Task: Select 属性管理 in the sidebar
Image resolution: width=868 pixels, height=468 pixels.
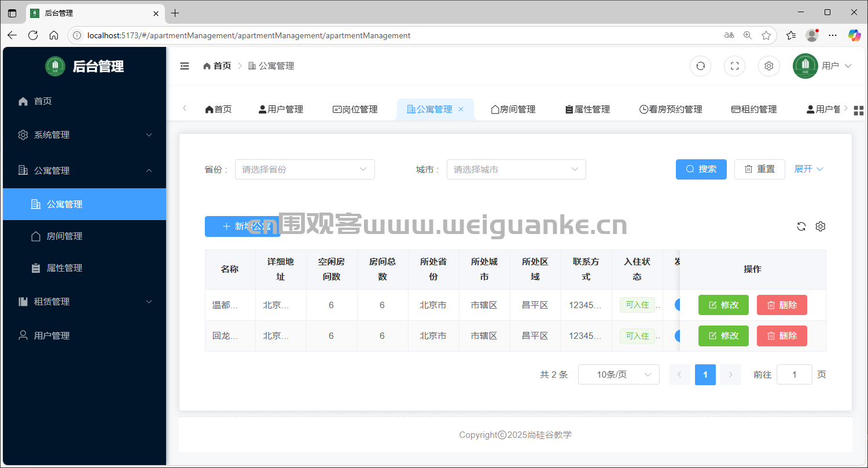Action: point(84,268)
